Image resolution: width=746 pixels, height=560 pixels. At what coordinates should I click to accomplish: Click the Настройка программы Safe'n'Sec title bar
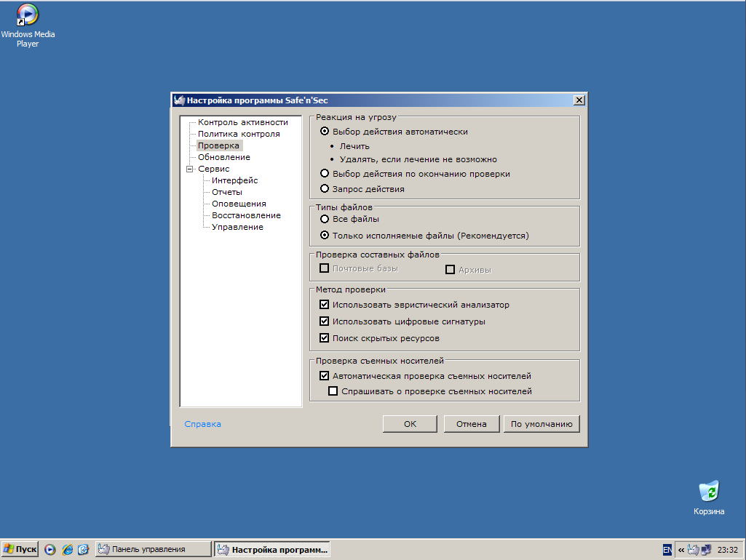[x=378, y=100]
